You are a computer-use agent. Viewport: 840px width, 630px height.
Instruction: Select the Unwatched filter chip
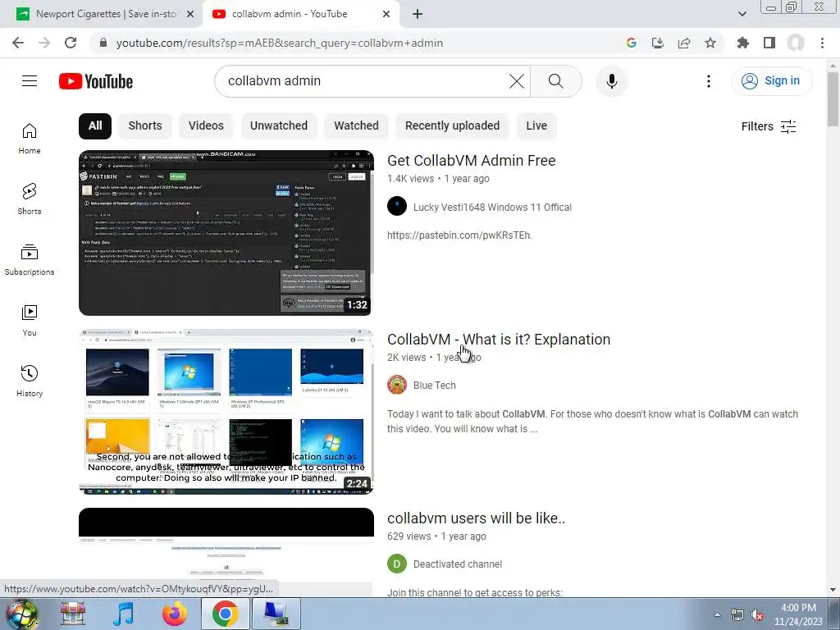tap(279, 126)
